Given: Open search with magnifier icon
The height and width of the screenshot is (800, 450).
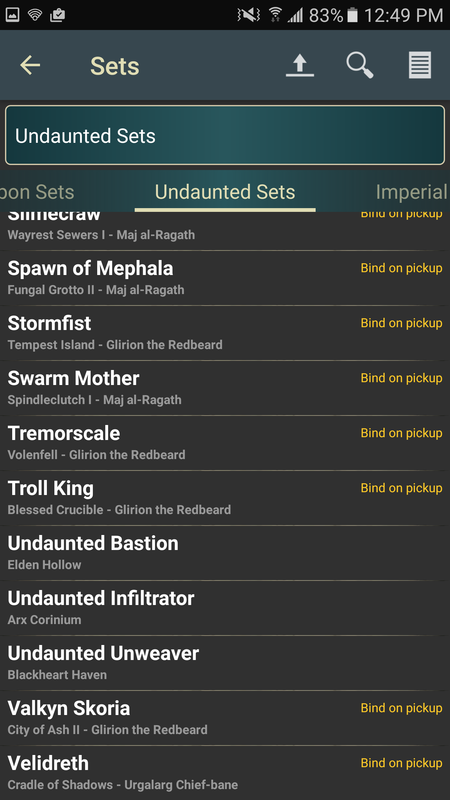Looking at the screenshot, I should click(x=360, y=65).
